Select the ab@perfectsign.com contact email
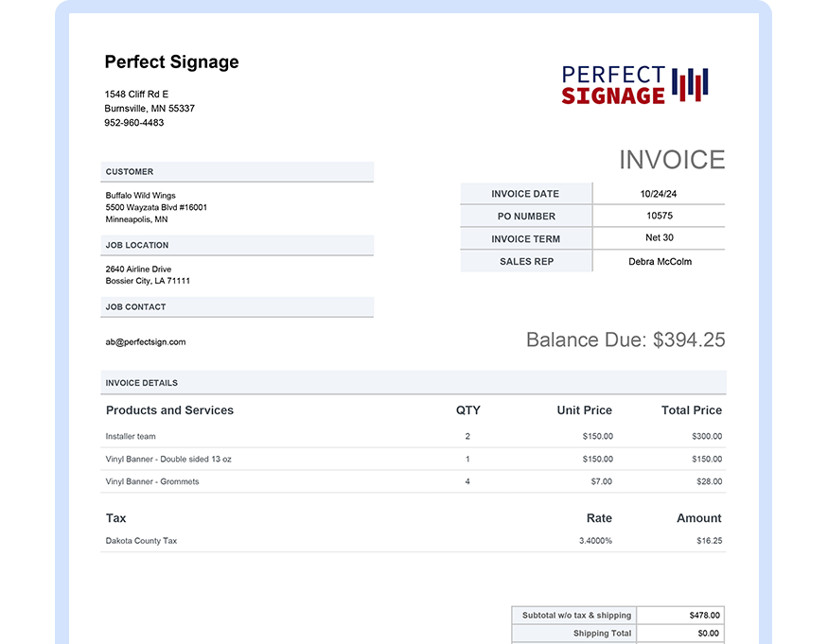Screen dimensions: 828x644 coord(146,342)
